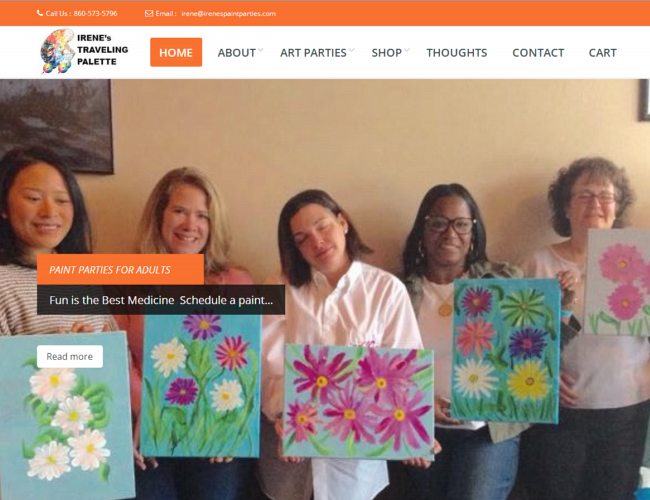
Task: Open the Art Parties menu
Action: (313, 53)
